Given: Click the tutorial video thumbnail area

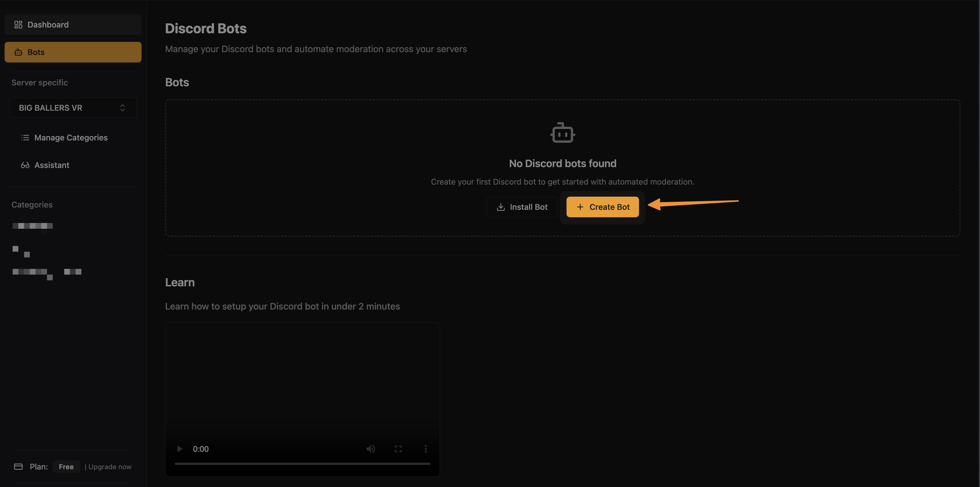Looking at the screenshot, I should tap(302, 380).
